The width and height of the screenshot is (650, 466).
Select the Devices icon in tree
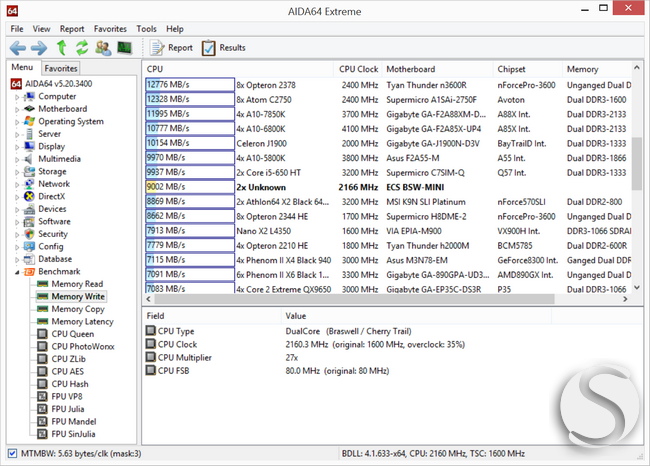29,209
